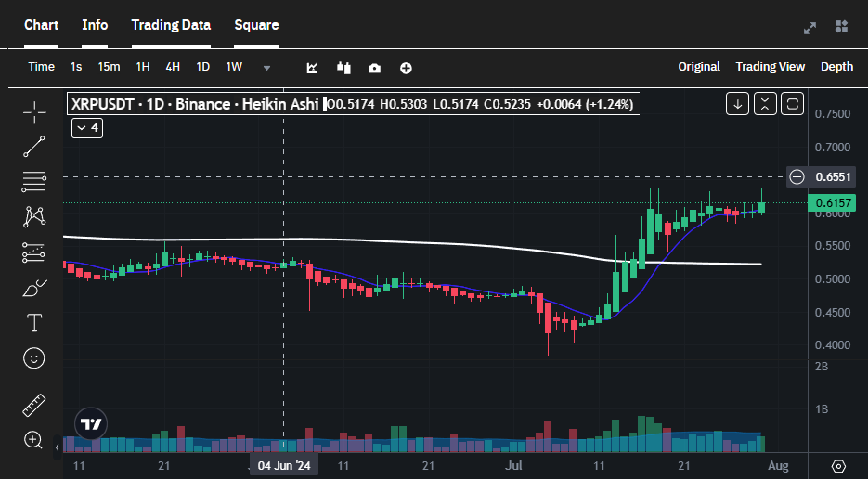
Task: Set interval to 1W
Action: 234,67
